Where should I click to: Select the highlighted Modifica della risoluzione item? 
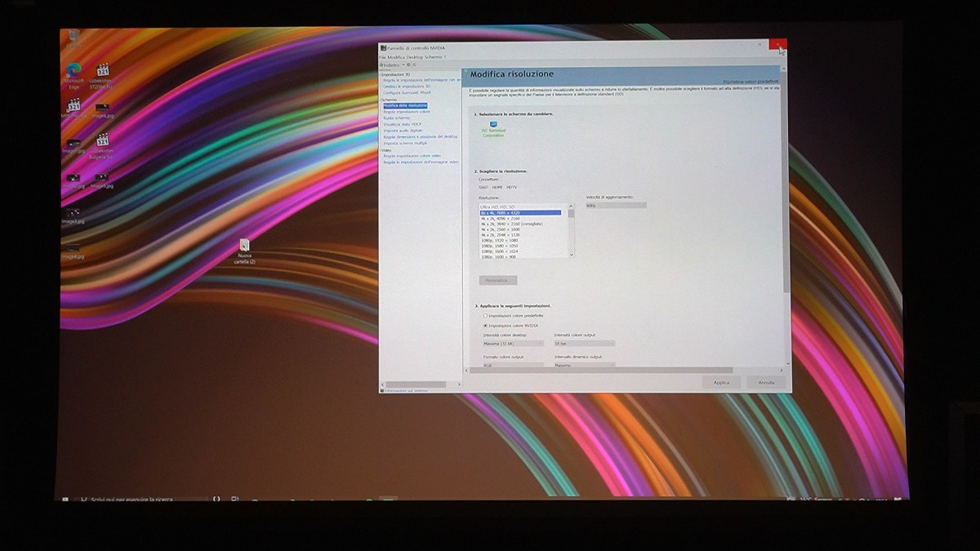click(x=405, y=106)
